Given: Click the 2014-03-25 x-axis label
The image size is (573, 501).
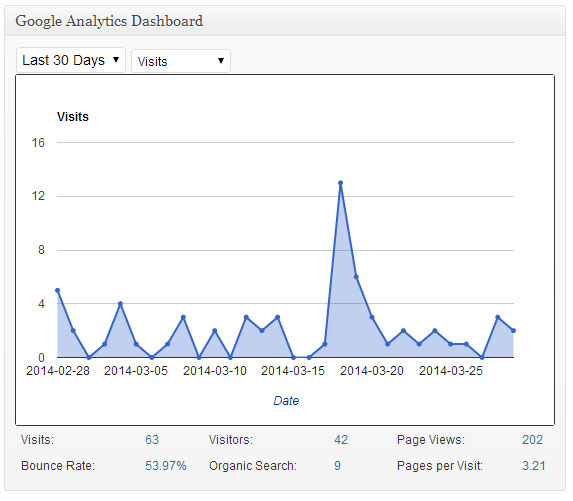Looking at the screenshot, I should coord(451,371).
